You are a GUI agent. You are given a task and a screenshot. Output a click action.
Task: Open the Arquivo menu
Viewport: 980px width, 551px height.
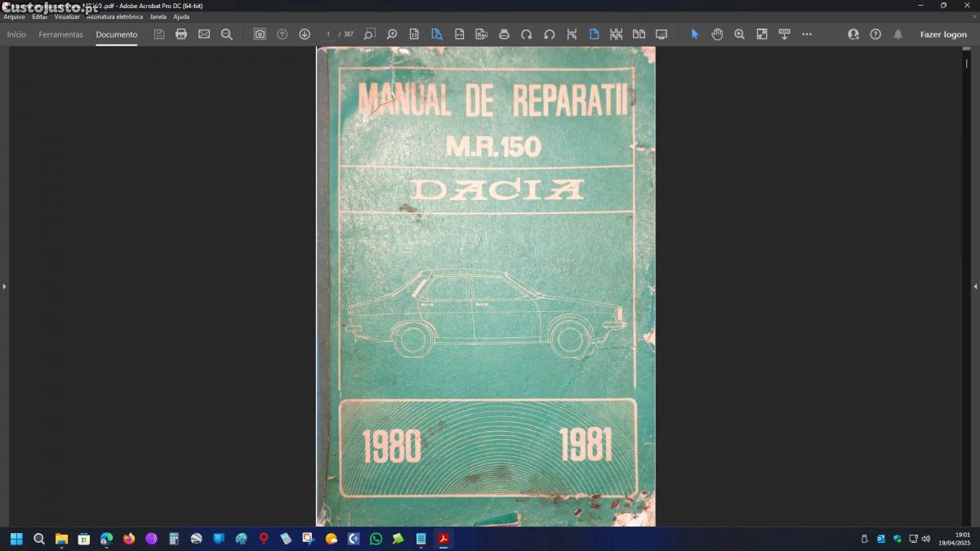pyautogui.click(x=14, y=16)
